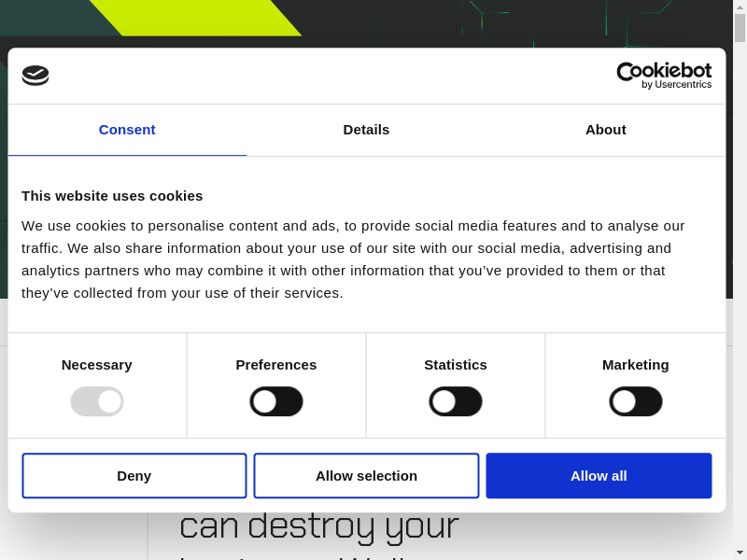Switch to the Consent tab

[127, 130]
